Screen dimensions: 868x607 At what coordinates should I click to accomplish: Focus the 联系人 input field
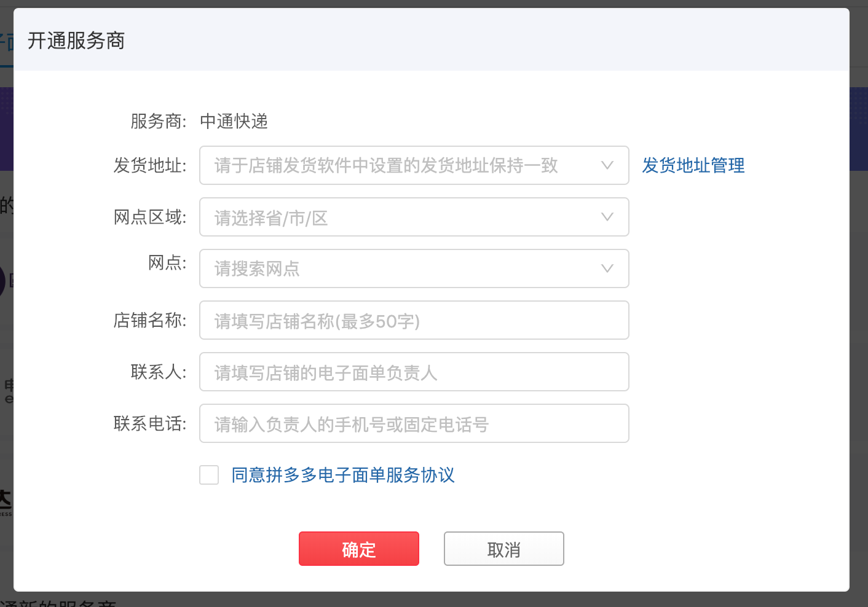pyautogui.click(x=414, y=372)
